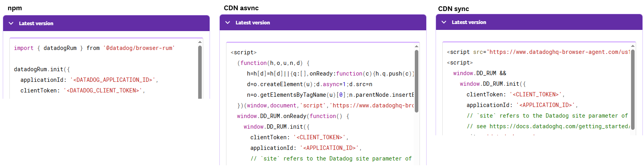
Task: Click the '@datadog/browser-rum' import string
Action: click(x=139, y=48)
